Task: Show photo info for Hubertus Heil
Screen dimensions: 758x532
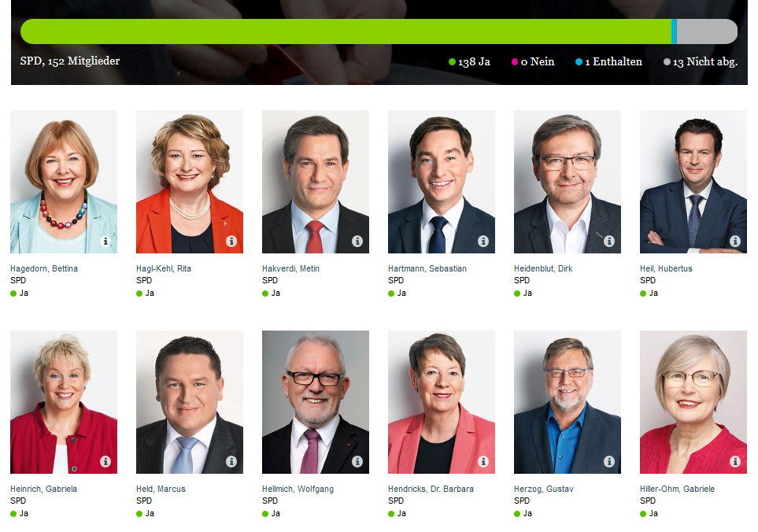Action: 735,241
